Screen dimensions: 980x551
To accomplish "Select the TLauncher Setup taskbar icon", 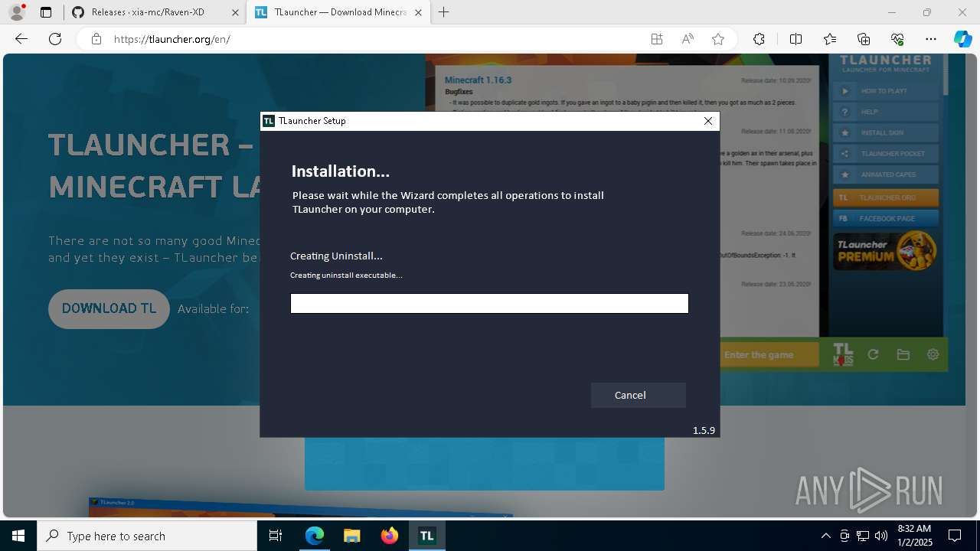I will tap(426, 536).
